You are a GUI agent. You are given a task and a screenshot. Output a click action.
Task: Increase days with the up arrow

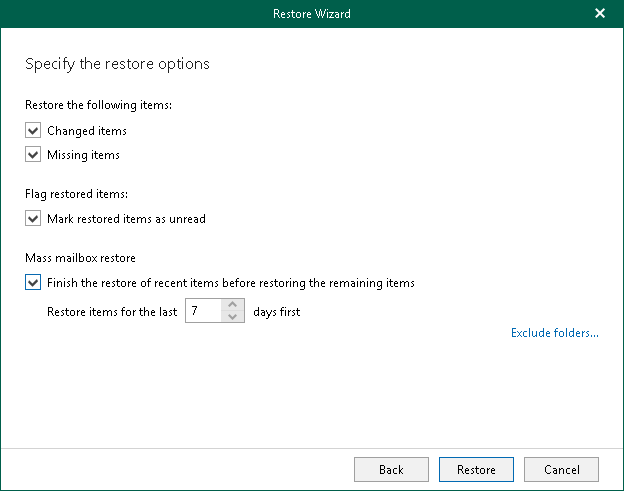[x=233, y=305]
